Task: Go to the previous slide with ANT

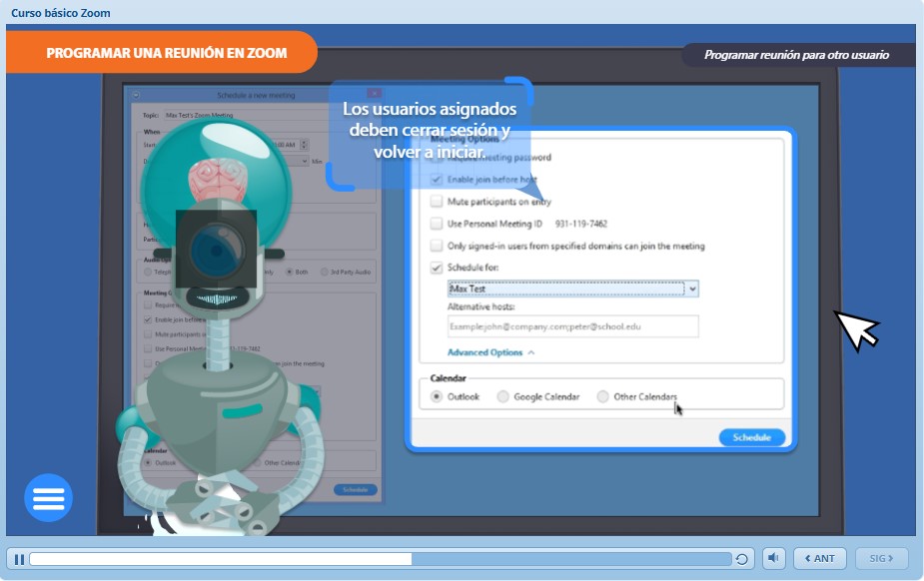Action: click(x=819, y=558)
